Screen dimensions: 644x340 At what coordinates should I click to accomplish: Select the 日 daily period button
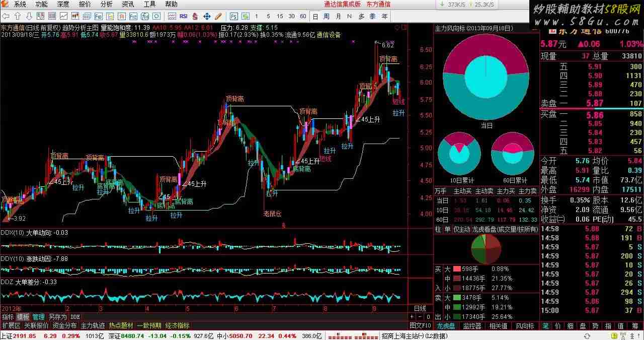click(315, 16)
